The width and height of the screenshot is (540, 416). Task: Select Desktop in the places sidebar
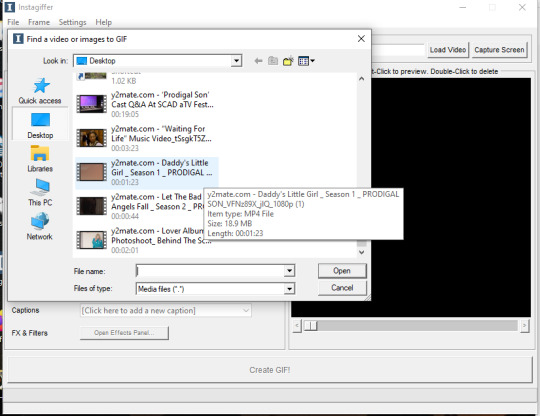tap(40, 125)
